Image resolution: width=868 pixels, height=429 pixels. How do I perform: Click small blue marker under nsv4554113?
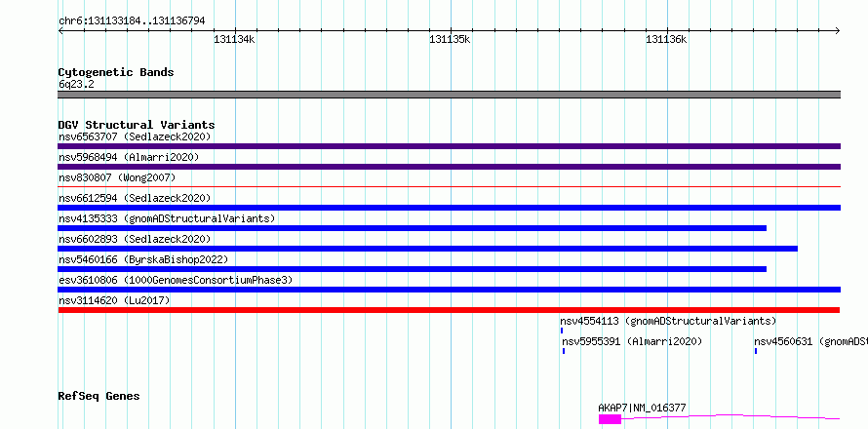562,331
